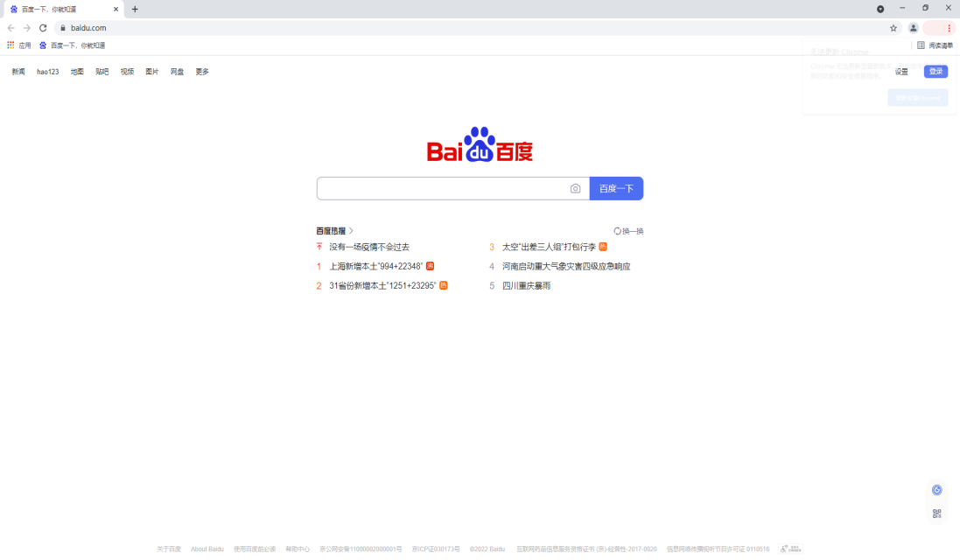This screenshot has width=960, height=560.
Task: Open the 百度一下，你就知道 bookmark
Action: 73,45
